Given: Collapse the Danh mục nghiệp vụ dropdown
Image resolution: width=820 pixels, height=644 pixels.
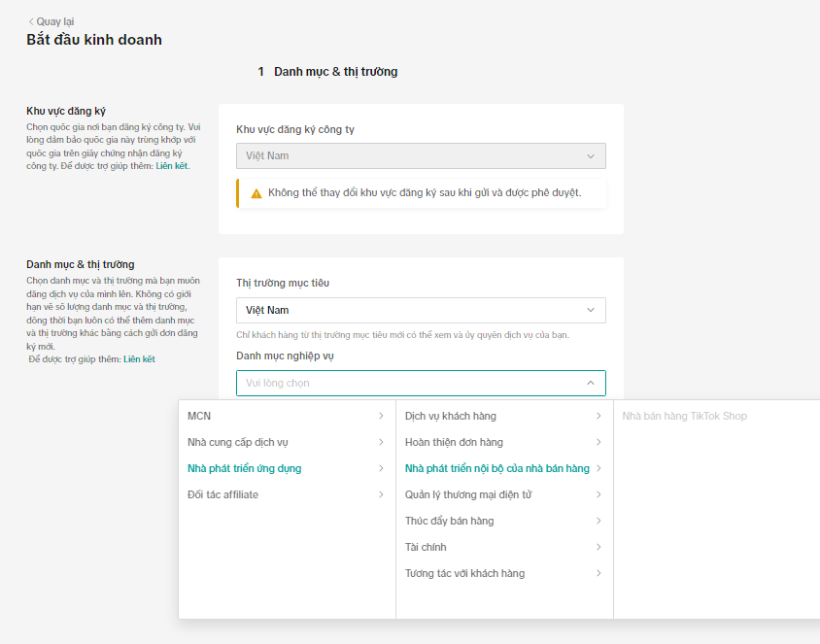Looking at the screenshot, I should (591, 383).
